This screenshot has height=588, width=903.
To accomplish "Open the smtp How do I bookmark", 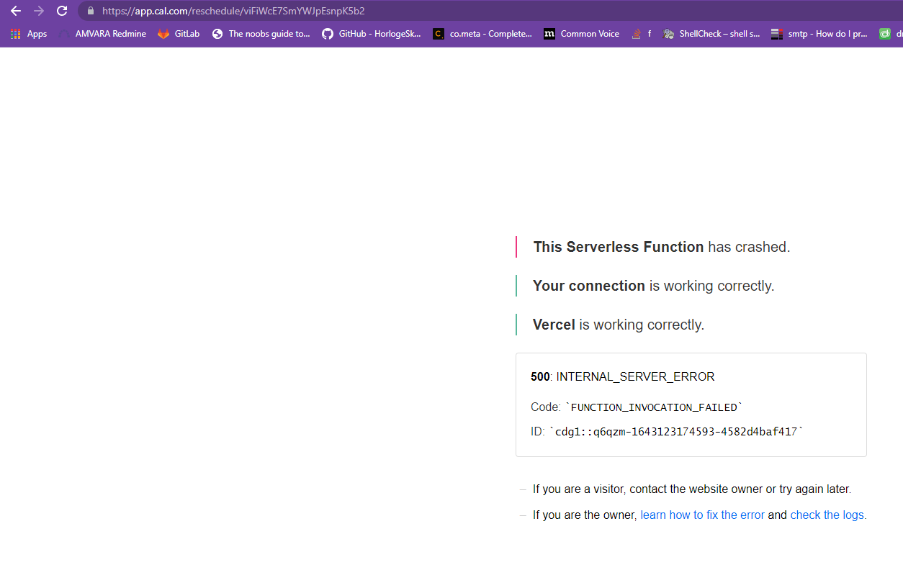I will point(819,34).
